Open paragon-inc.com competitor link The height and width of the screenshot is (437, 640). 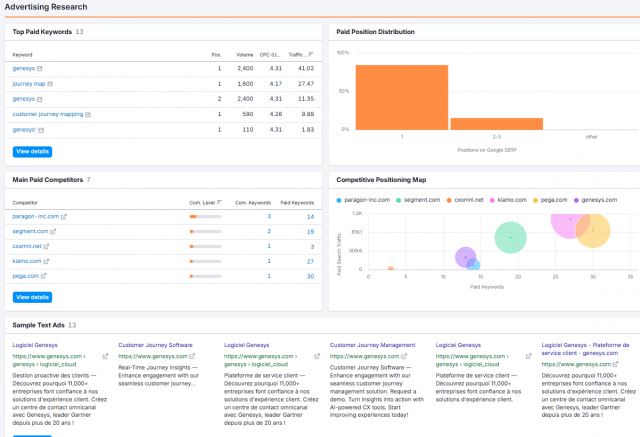coord(36,216)
